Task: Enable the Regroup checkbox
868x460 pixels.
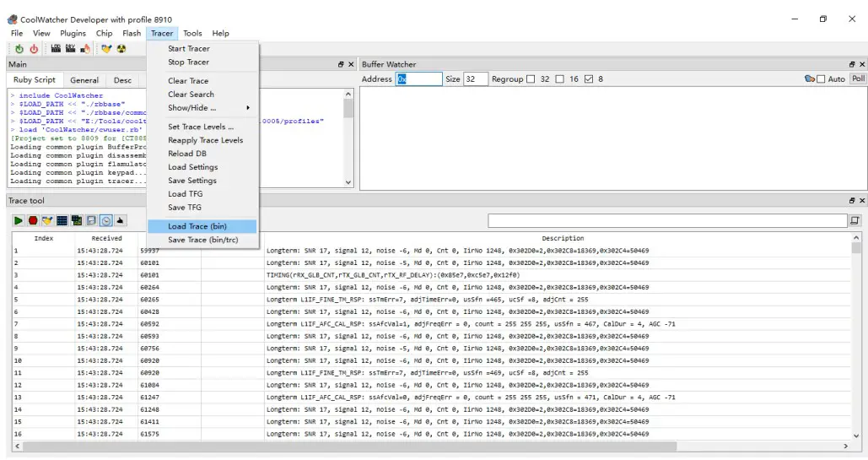Action: pyautogui.click(x=531, y=79)
